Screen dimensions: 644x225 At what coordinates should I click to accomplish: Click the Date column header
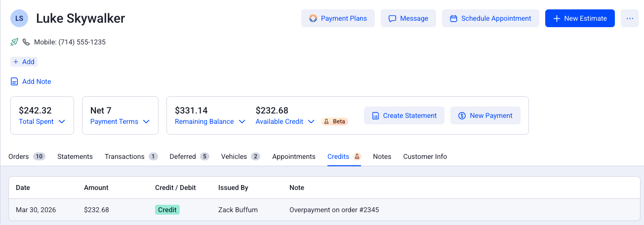[23, 187]
